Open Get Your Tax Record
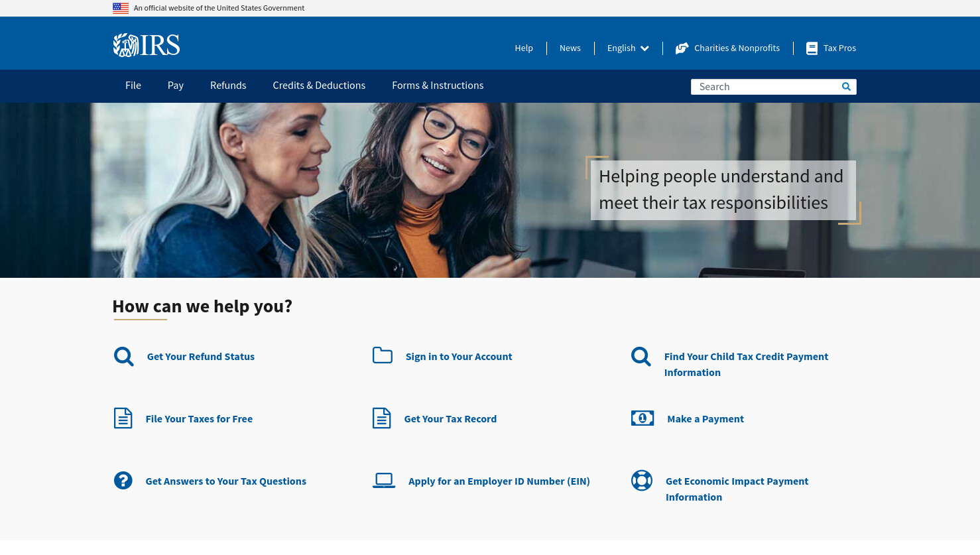Screen dimensions: 980x555 (450, 419)
